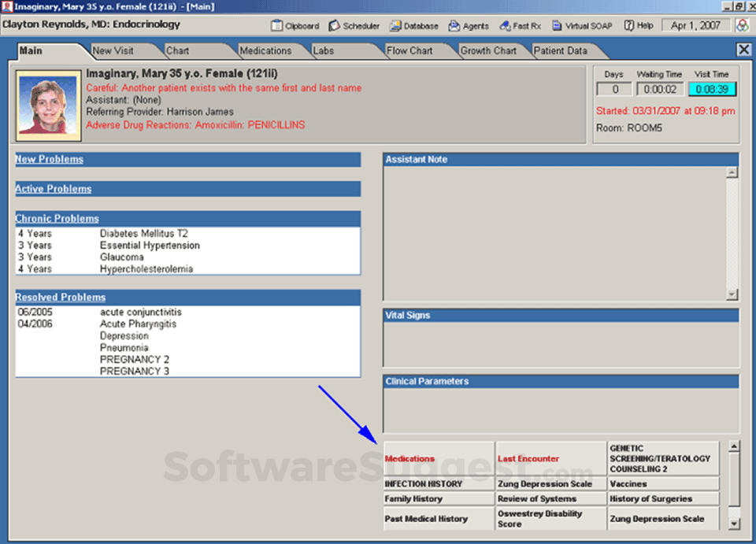Open the Agents panel
Viewport: 756px width, 544px height.
[469, 25]
